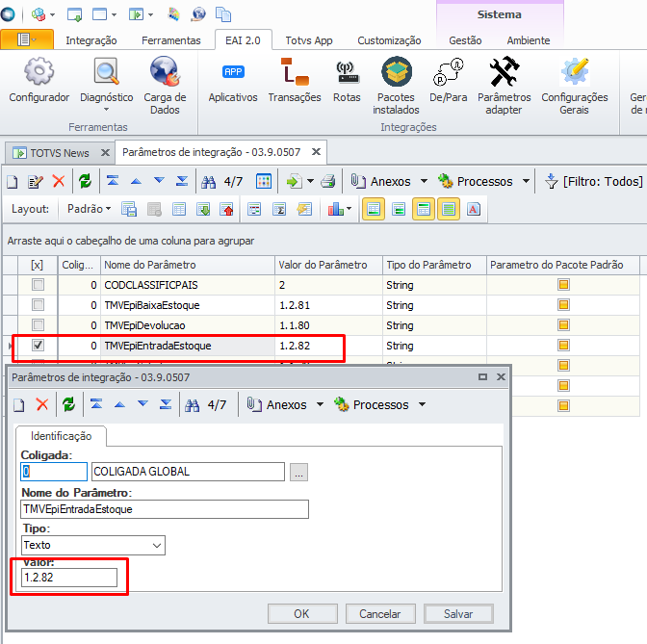Open the export arrow dropdown in main toolbar
This screenshot has height=644, width=647.
click(310, 181)
